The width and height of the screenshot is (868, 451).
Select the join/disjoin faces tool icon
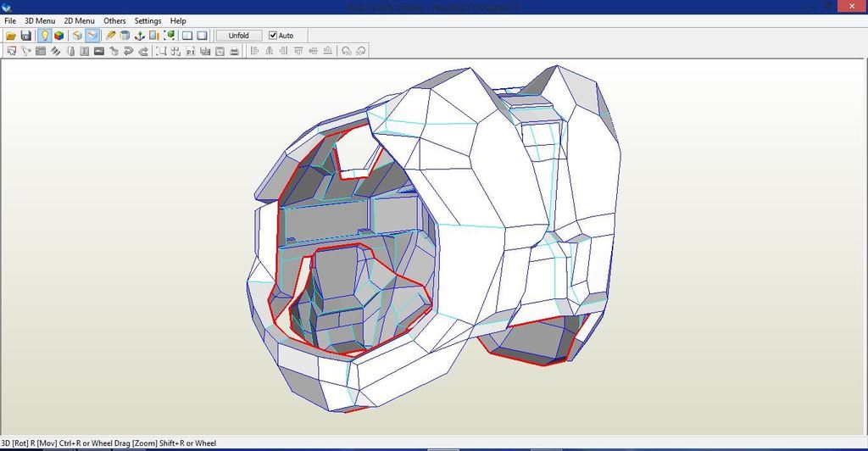click(26, 51)
